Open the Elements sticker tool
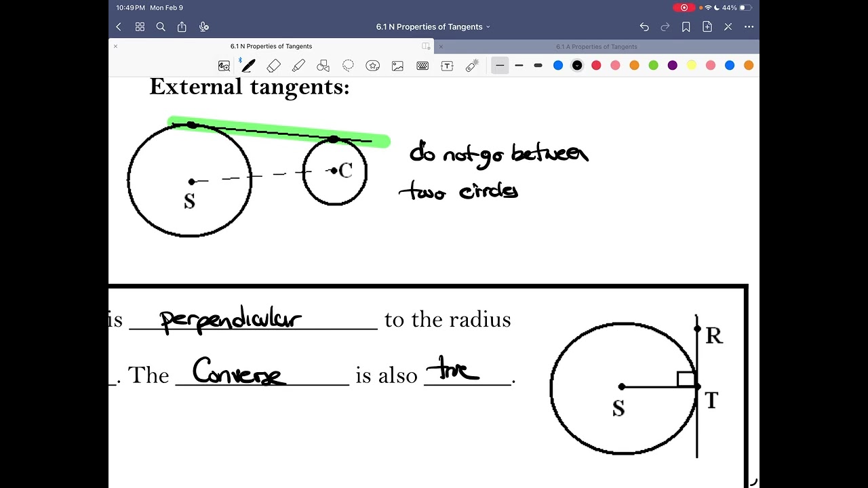The width and height of the screenshot is (868, 488). [372, 66]
